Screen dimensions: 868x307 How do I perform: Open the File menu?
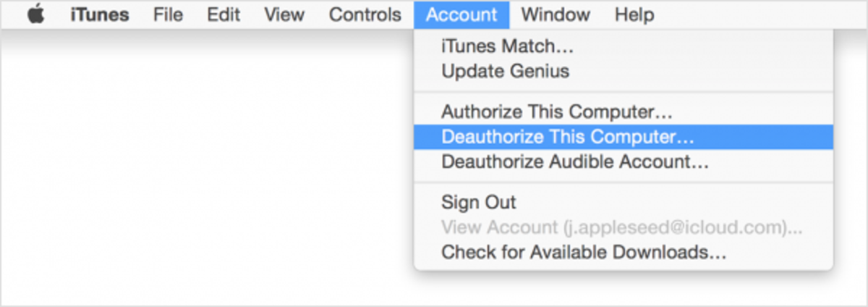tap(168, 14)
